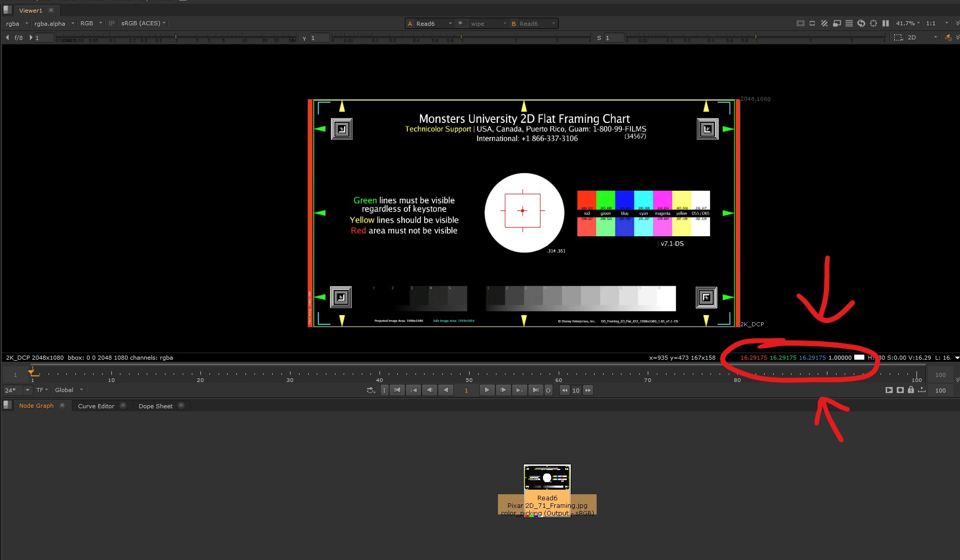
Task: Open the TF timeline display dropdown
Action: point(42,390)
